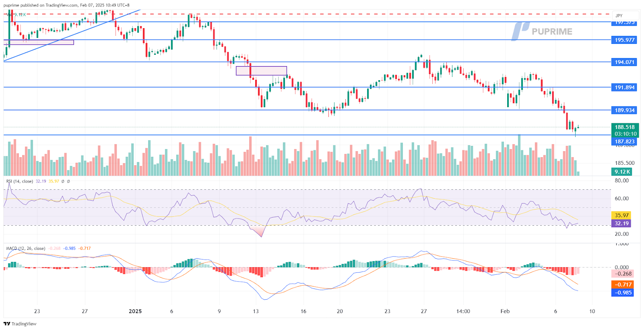The image size is (644, 330).
Task: Click the blue -0.985 MACD line label
Action: 623,293
